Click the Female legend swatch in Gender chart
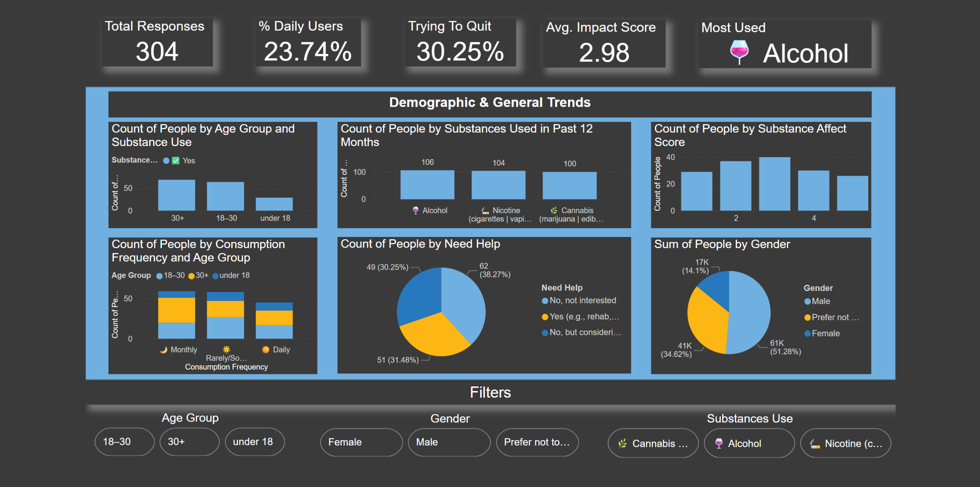980x487 pixels. pyautogui.click(x=807, y=334)
